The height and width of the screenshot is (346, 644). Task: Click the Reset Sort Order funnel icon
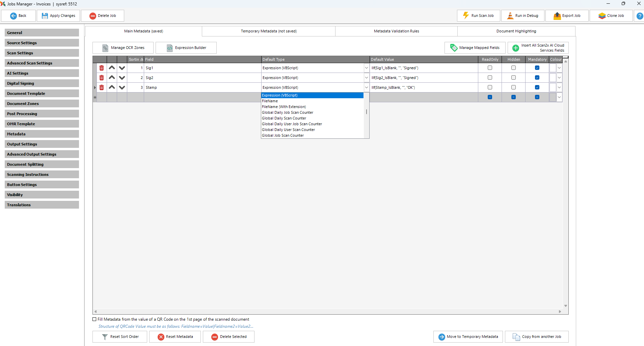105,337
